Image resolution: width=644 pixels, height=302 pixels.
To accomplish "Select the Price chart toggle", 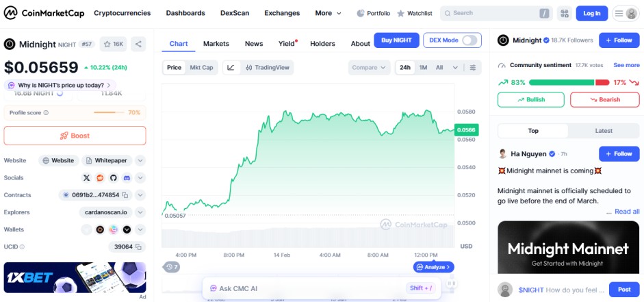I will (174, 67).
